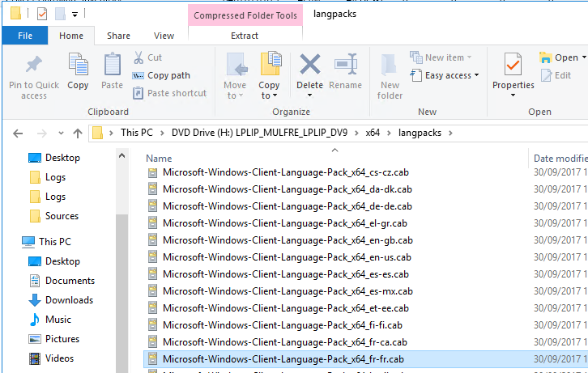
Task: Open the New item dropdown
Action: click(441, 57)
